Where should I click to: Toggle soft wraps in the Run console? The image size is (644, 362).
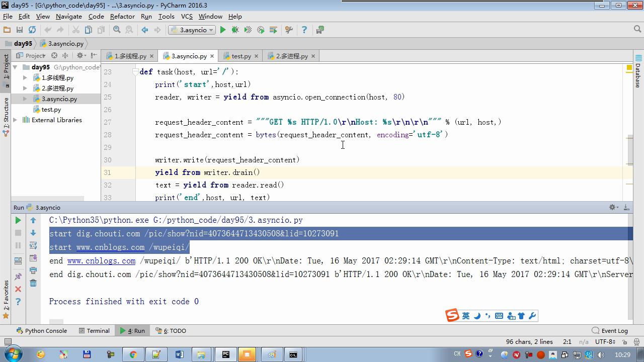pyautogui.click(x=33, y=245)
